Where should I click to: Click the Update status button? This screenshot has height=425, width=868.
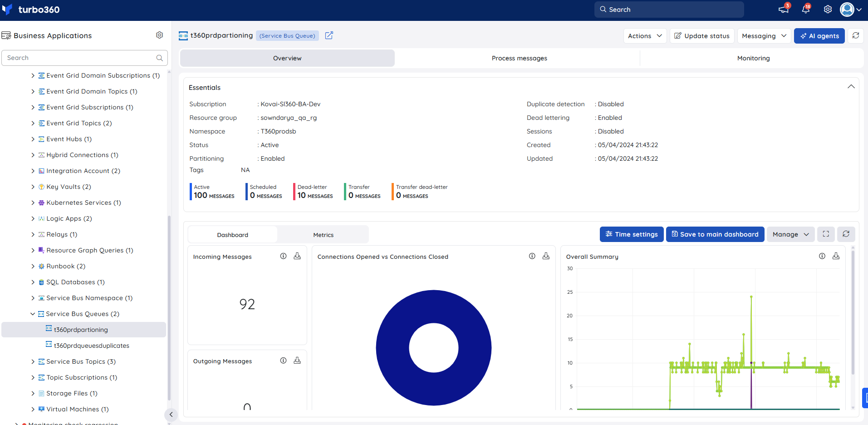tap(701, 36)
